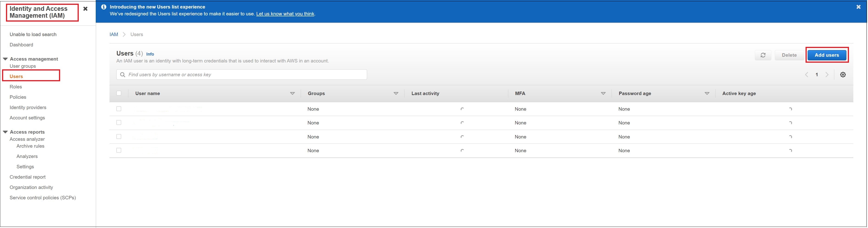The width and height of the screenshot is (868, 228).
Task: Click the info icon on the banner
Action: [104, 6]
